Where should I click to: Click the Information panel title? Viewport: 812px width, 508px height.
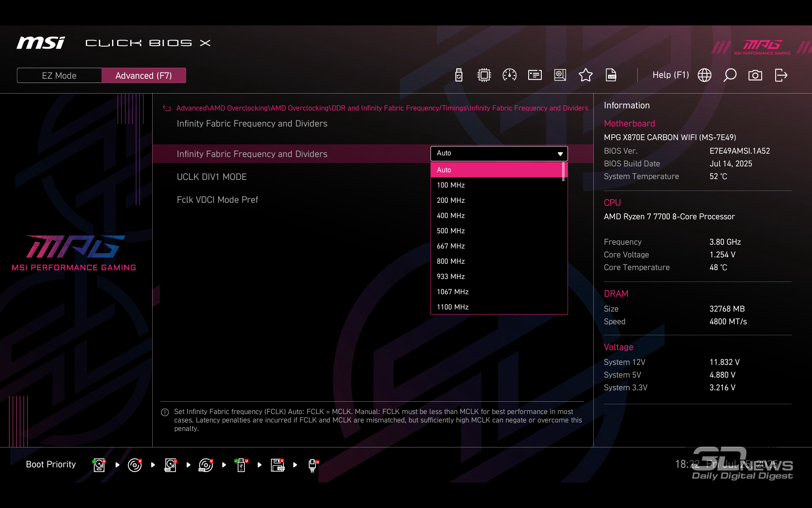pyautogui.click(x=627, y=105)
